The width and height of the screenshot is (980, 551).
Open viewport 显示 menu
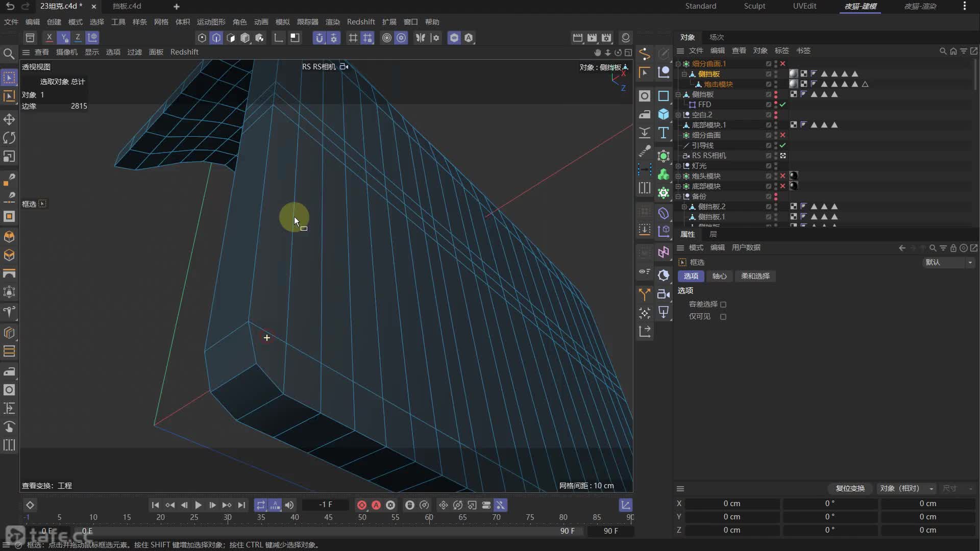[92, 52]
